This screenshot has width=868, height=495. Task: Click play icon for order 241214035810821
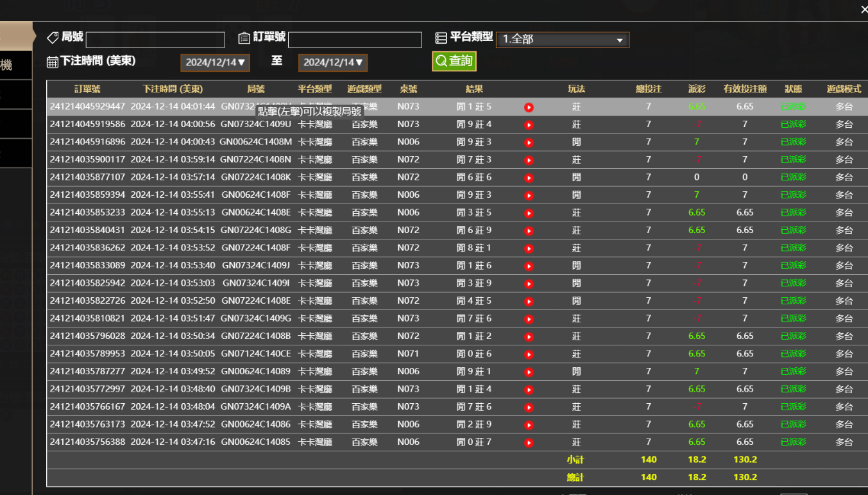click(529, 319)
